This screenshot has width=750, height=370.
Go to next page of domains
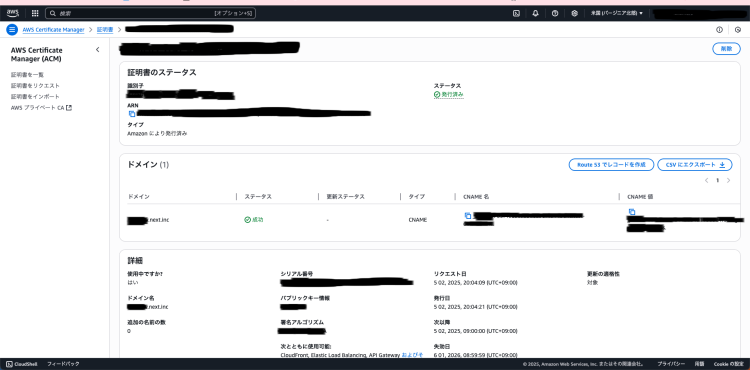728,180
